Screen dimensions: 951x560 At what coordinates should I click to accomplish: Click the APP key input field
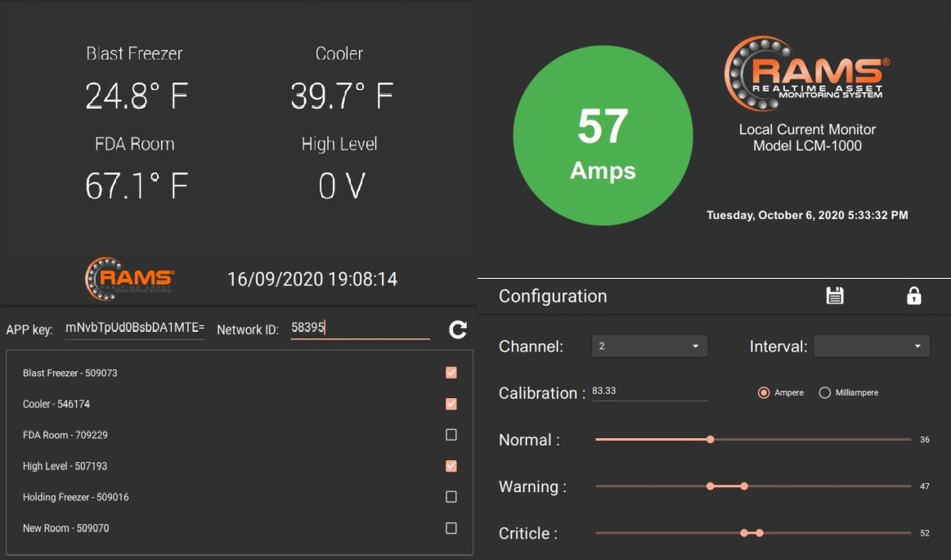(135, 328)
